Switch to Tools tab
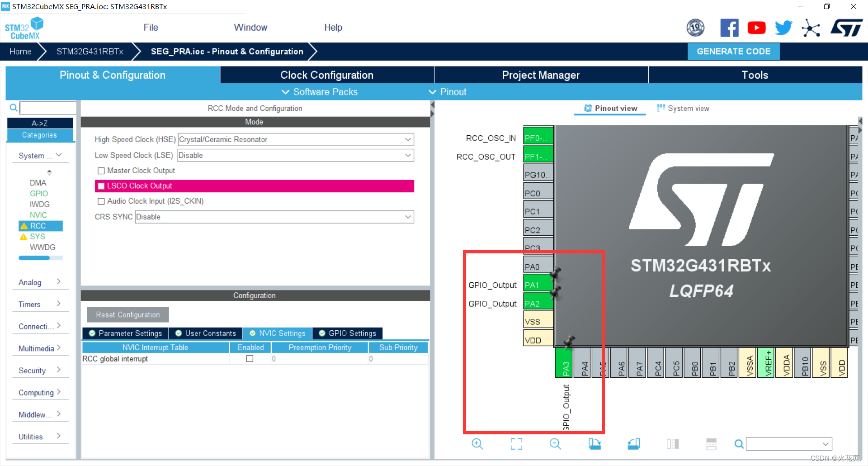 coord(755,75)
